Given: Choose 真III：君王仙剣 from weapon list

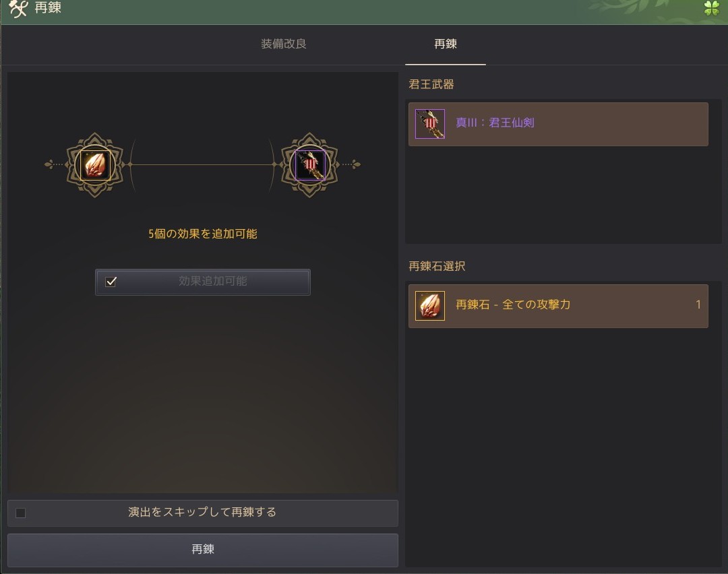Looking at the screenshot, I should pyautogui.click(x=558, y=124).
